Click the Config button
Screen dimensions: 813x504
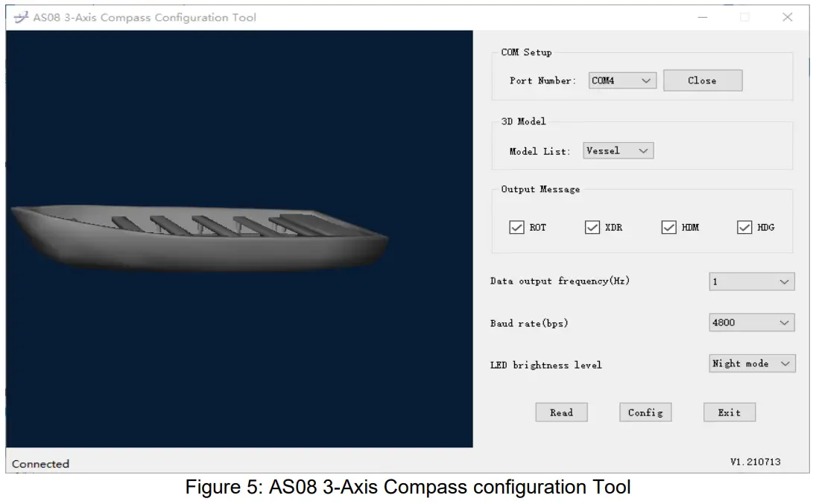pos(645,412)
